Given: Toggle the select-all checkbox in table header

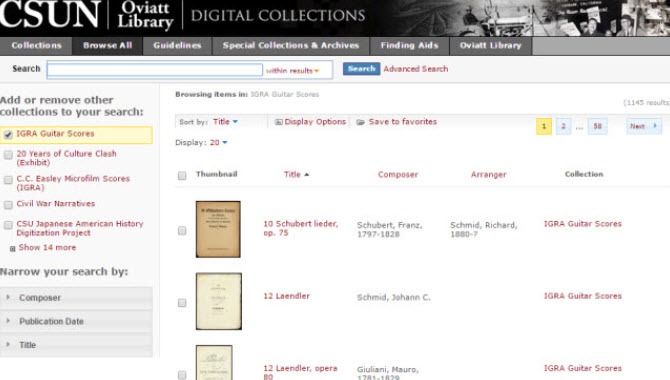Looking at the screenshot, I should [182, 175].
